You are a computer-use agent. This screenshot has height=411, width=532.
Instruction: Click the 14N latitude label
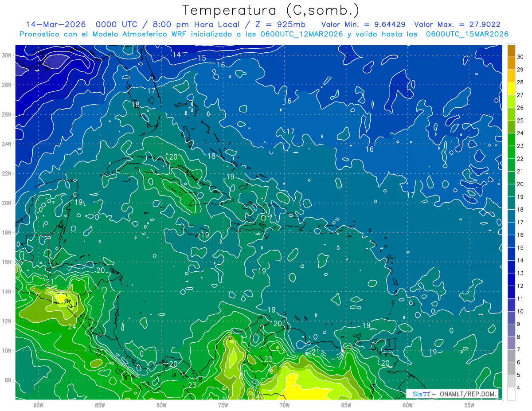pos(7,292)
